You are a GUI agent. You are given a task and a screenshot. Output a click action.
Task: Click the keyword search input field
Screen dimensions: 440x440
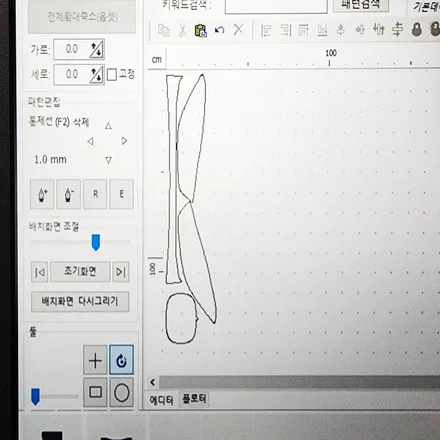pos(276,6)
